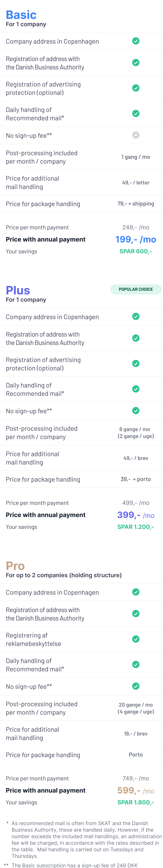
Task: Click Basic plan Copenhagen address checkmark icon
Action: click(x=136, y=41)
